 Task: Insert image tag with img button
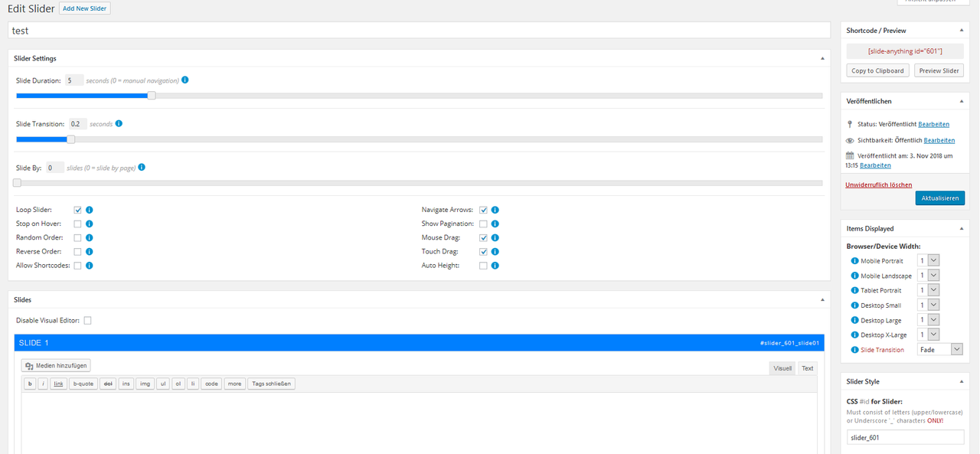[x=145, y=384]
